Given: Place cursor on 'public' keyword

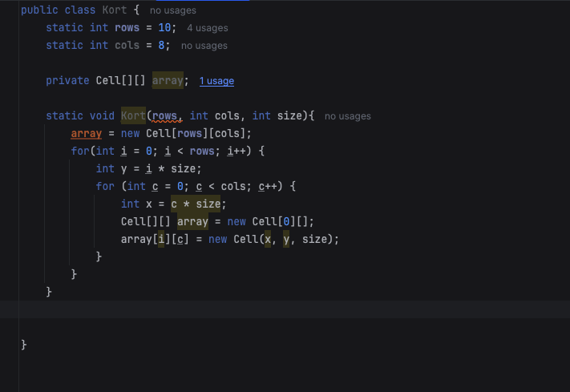Looking at the screenshot, I should [39, 10].
